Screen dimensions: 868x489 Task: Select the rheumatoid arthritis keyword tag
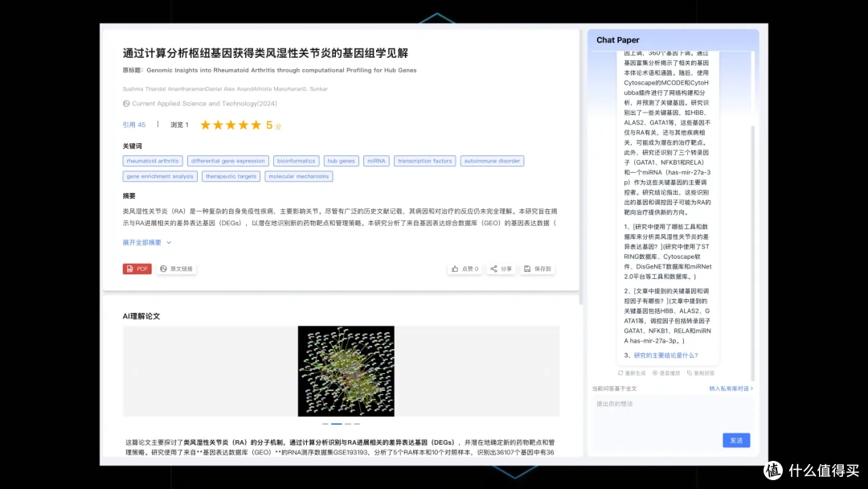152,161
